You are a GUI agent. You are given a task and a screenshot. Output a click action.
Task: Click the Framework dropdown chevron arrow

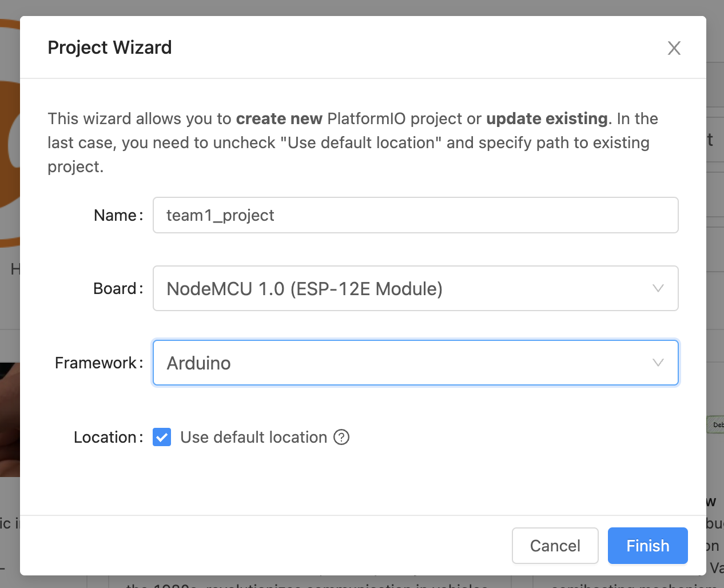(x=658, y=363)
